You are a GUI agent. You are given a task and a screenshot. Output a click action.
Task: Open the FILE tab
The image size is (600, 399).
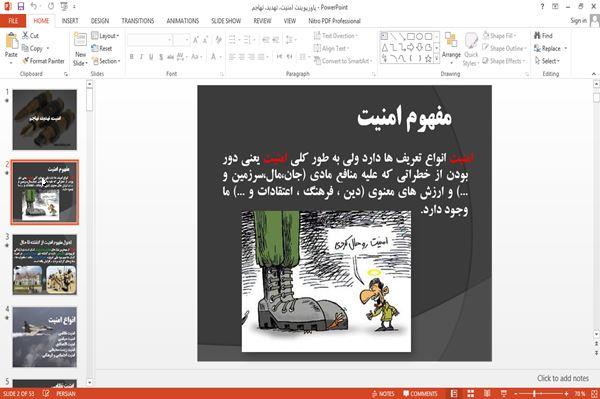click(13, 21)
